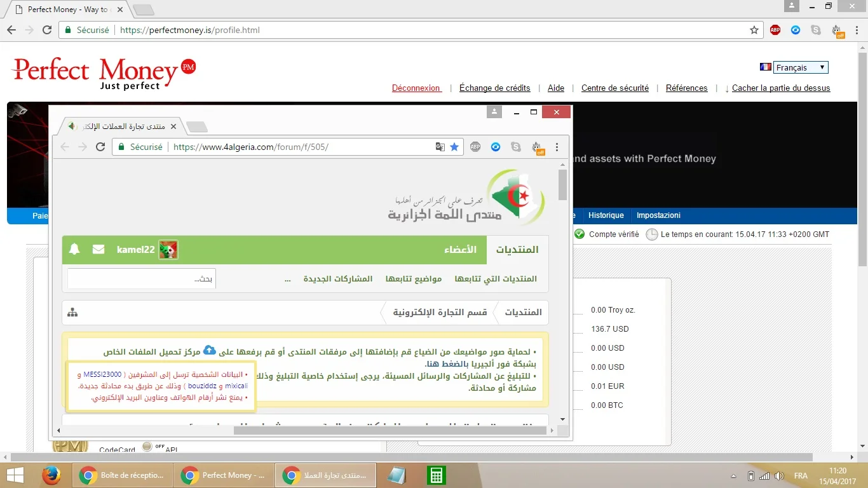Toggle the API OFF switch
Screen dimensions: 868x488
[148, 447]
